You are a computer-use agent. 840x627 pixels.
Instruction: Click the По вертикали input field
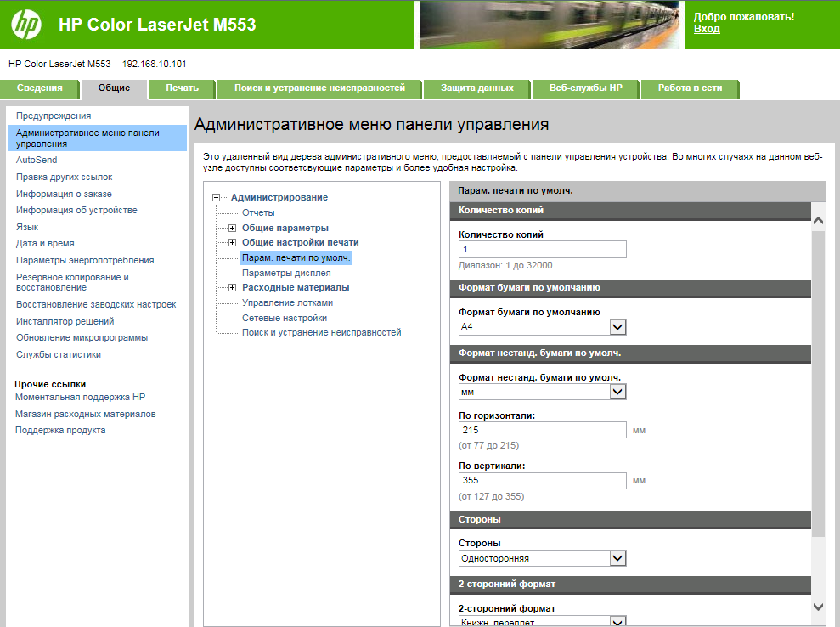tap(542, 480)
